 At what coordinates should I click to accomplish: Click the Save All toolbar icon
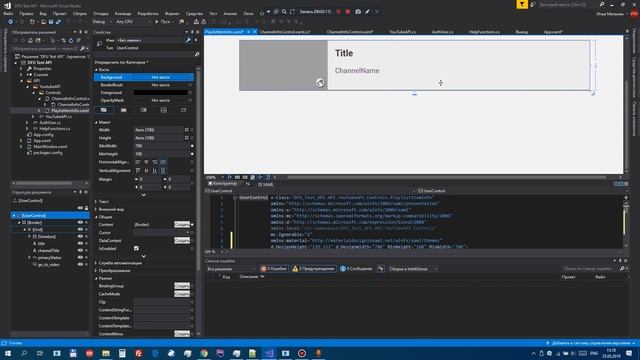[x=58, y=22]
